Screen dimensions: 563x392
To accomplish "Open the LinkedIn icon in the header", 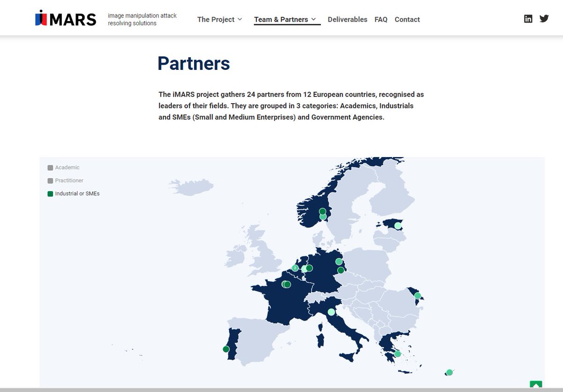I will 528,18.
